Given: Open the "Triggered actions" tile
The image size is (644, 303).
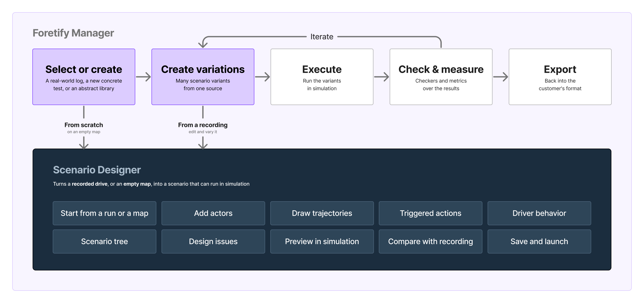Looking at the screenshot, I should 431,213.
